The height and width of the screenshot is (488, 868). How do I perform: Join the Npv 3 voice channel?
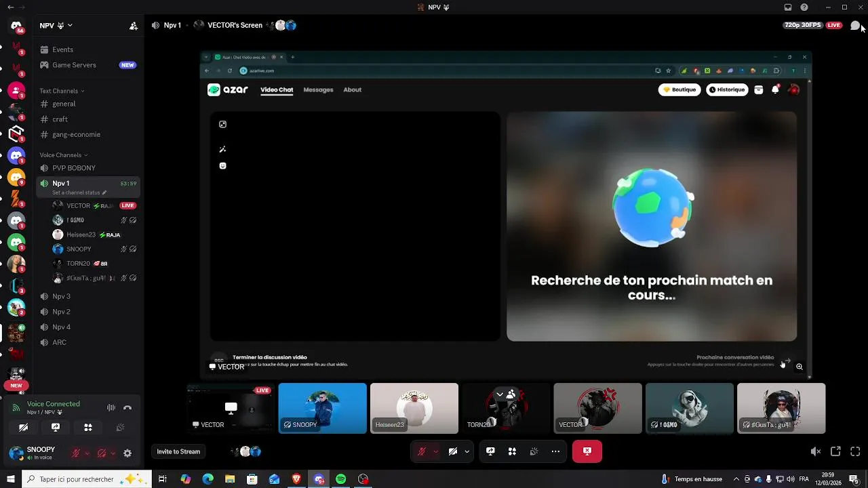tap(88, 296)
